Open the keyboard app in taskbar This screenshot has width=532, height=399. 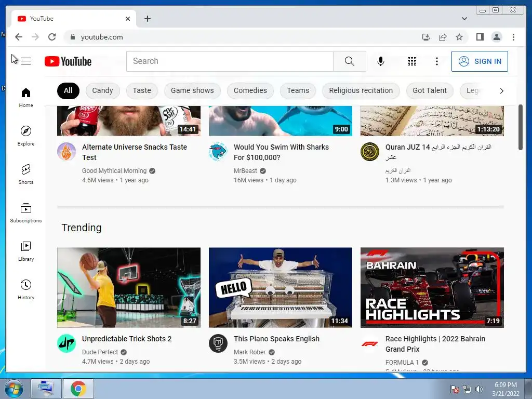tap(46, 389)
